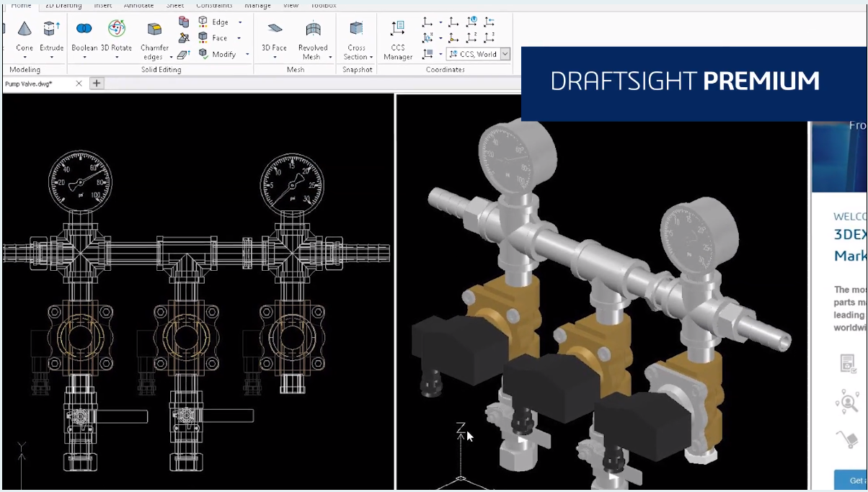Click the plain CCS axis icon beside the first arrow
Viewport: 868px width, 492px height.
click(453, 22)
